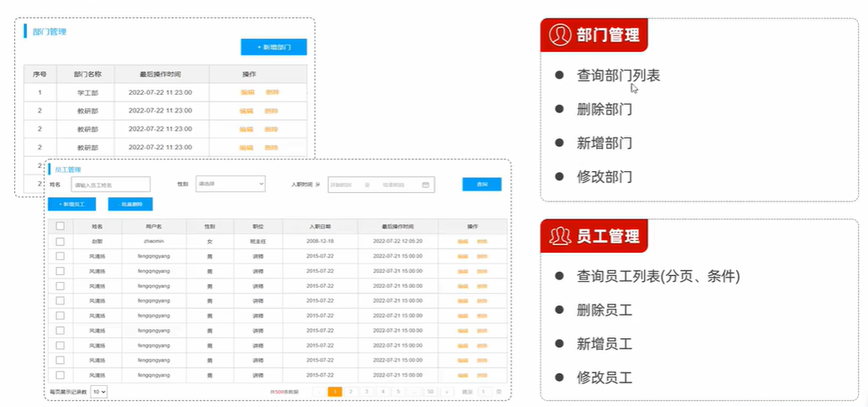
Task: Click the 职位 column header
Action: [x=258, y=227]
